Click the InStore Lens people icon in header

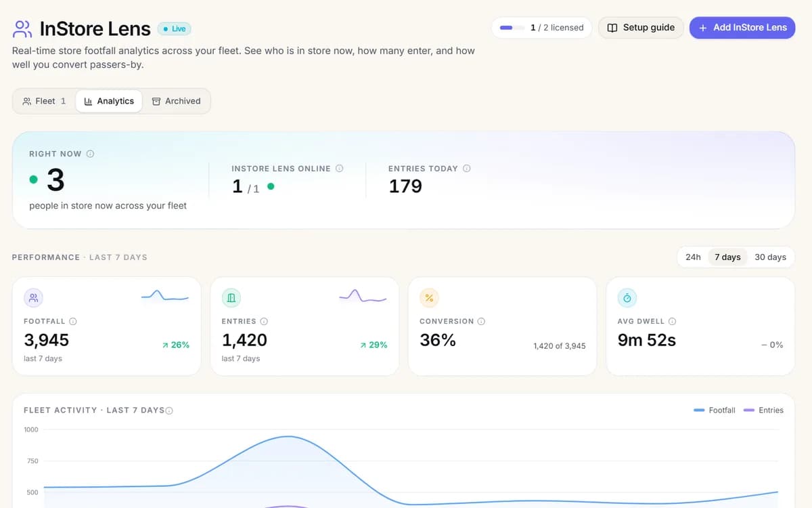click(x=22, y=28)
